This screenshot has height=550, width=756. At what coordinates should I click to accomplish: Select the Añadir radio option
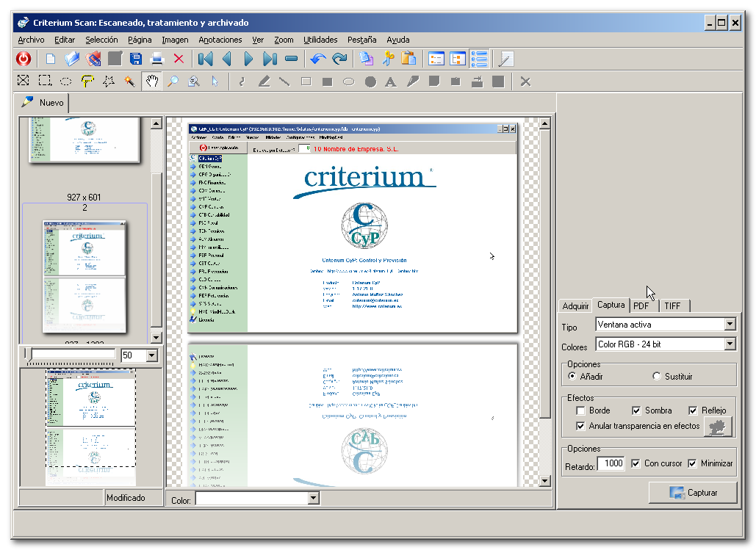tap(572, 376)
